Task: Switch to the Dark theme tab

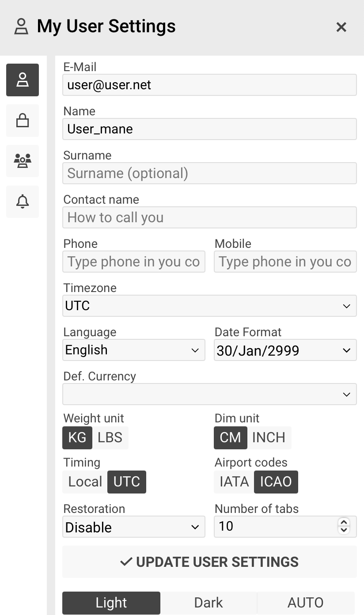Action: [209, 603]
